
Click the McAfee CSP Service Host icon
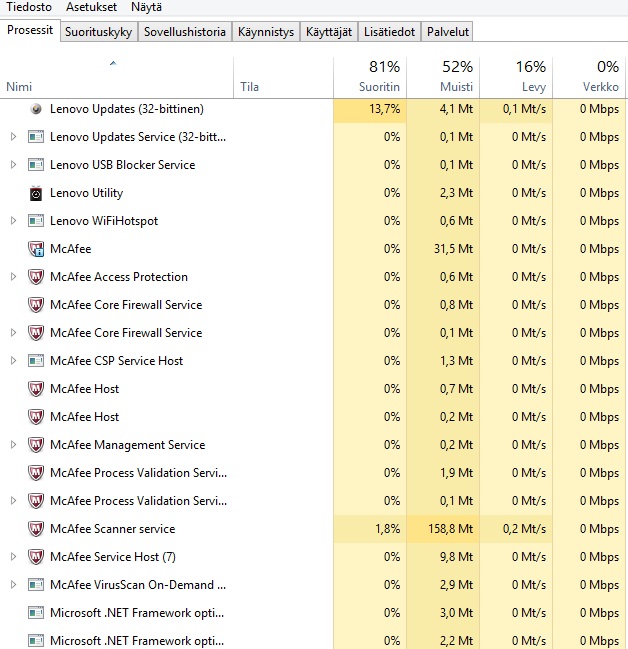(36, 361)
